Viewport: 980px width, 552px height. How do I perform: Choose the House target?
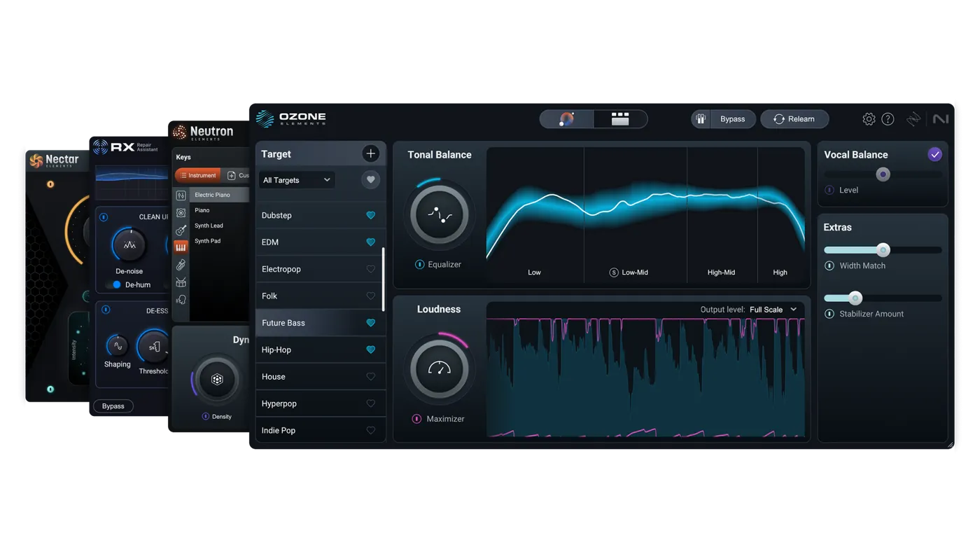[321, 377]
